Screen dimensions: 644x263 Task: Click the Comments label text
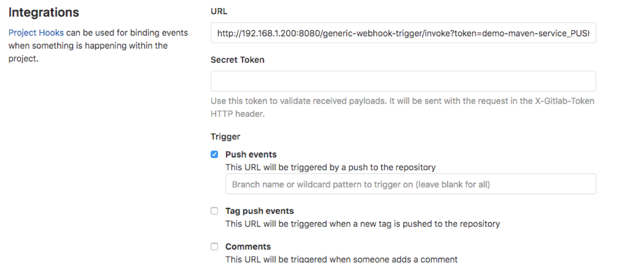pos(248,246)
